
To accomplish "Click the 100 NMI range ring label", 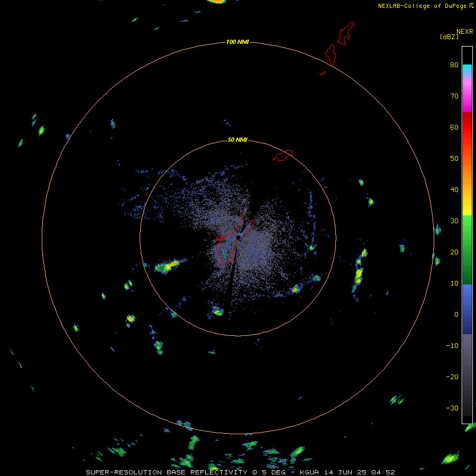I will click(237, 42).
